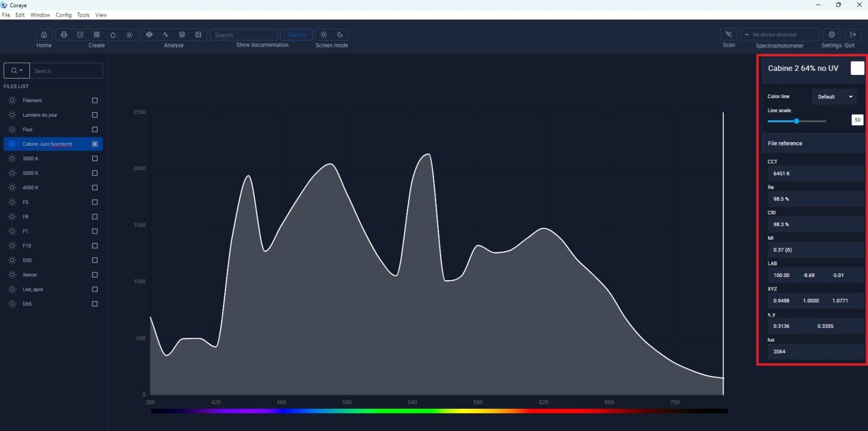The width and height of the screenshot is (868, 431).
Task: Click the light icon beside Xenon
Action: pos(12,275)
